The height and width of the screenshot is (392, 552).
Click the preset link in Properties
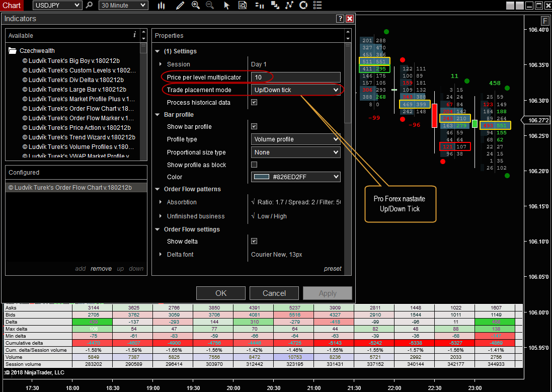coord(333,268)
